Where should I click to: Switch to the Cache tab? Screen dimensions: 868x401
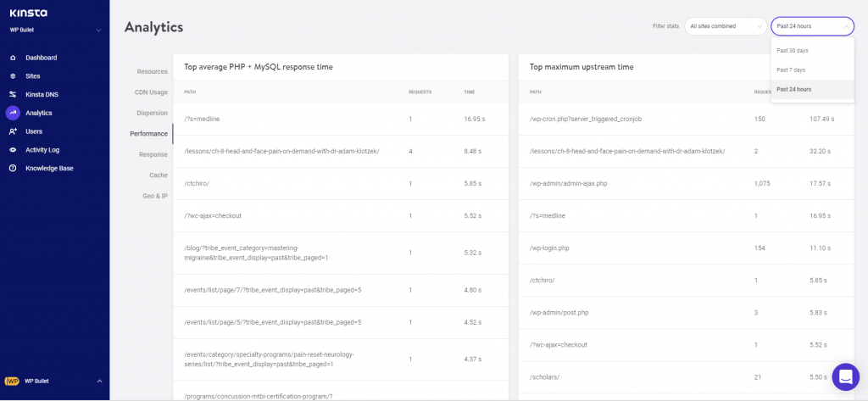pyautogui.click(x=159, y=175)
